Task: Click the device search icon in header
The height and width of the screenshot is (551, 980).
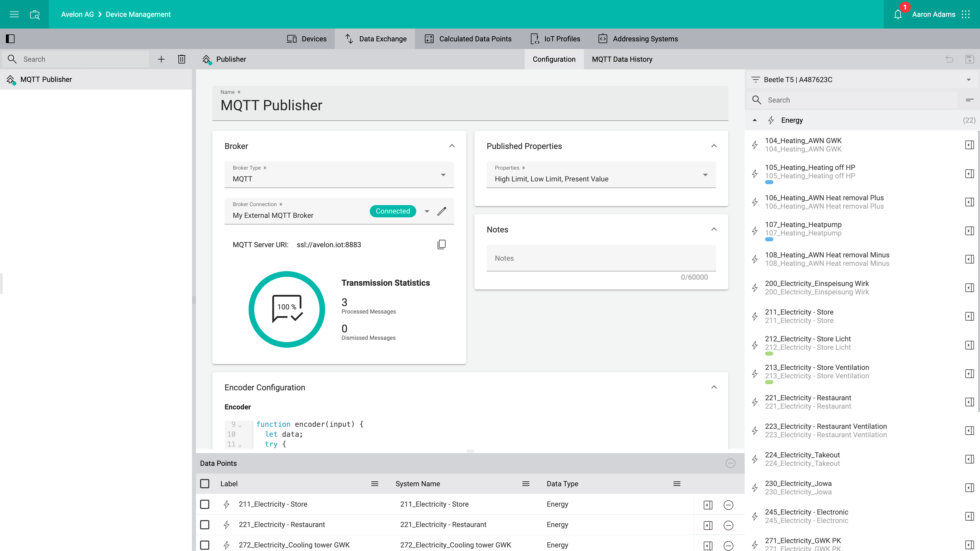Action: (x=35, y=15)
